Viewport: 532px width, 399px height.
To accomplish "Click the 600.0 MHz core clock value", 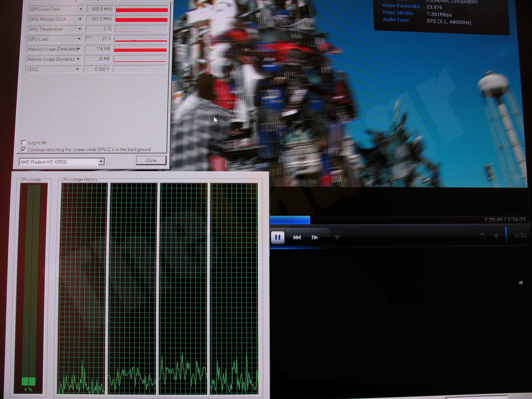I will pos(100,9).
